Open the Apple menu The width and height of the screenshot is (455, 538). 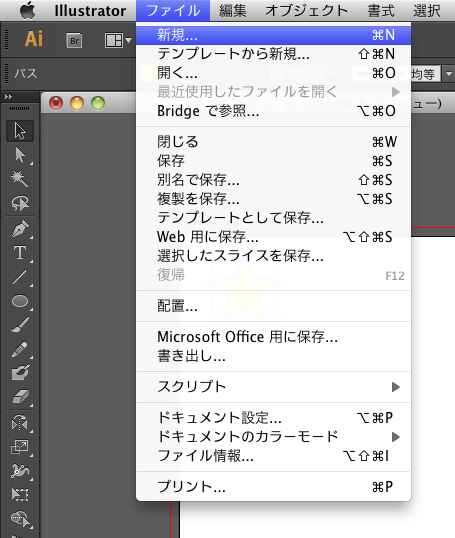click(27, 11)
